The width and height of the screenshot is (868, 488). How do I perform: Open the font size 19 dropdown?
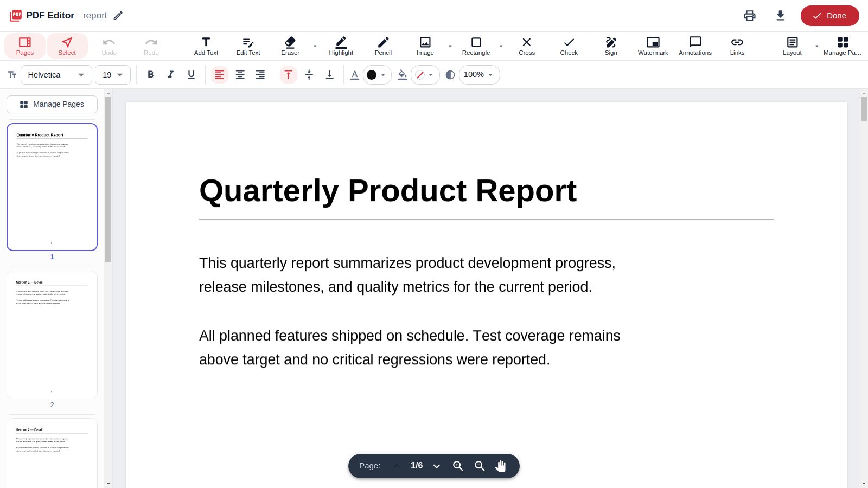tap(113, 75)
